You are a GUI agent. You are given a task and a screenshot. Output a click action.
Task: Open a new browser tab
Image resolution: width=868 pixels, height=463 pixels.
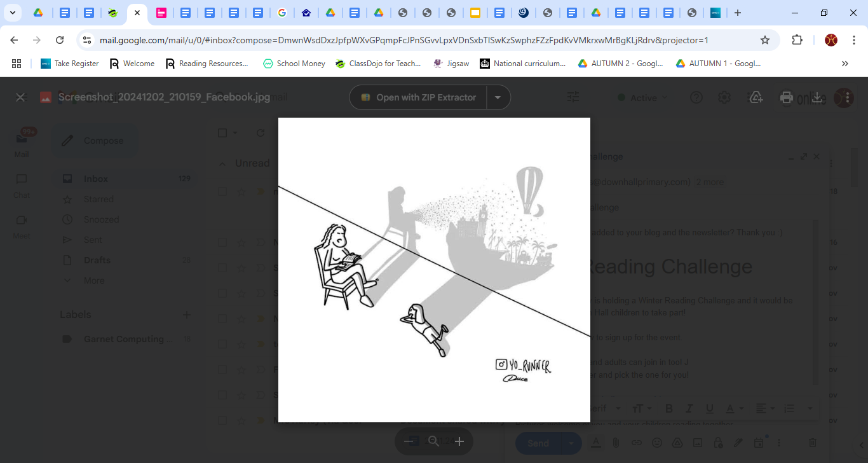coord(737,13)
